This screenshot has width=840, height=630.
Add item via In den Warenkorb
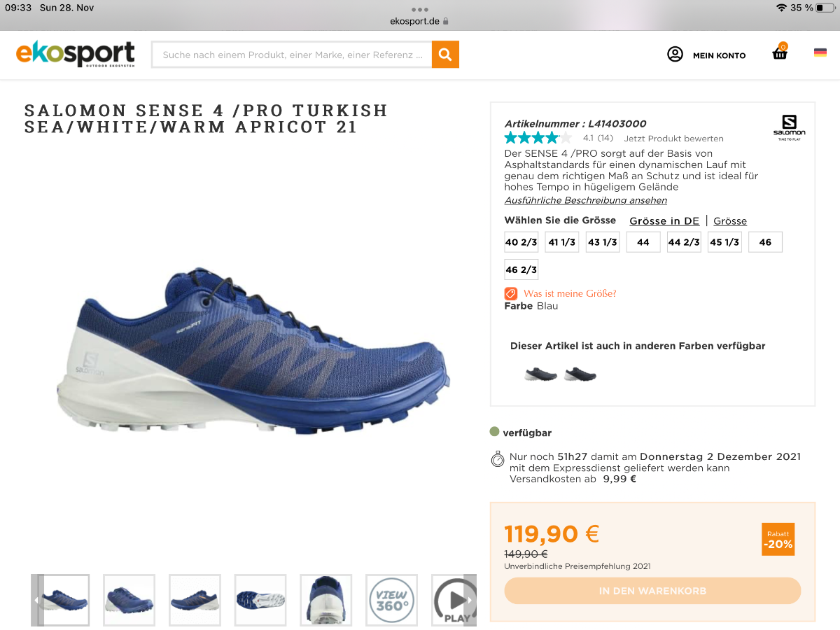pos(652,591)
